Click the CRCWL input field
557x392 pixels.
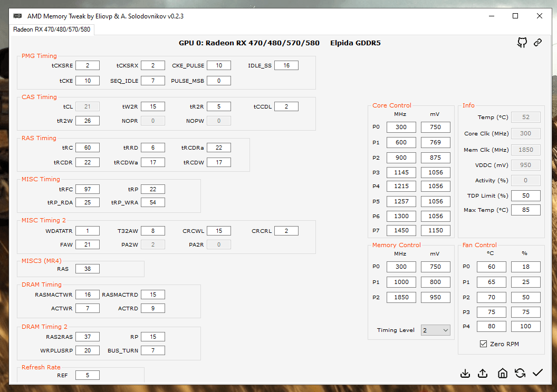coord(219,231)
